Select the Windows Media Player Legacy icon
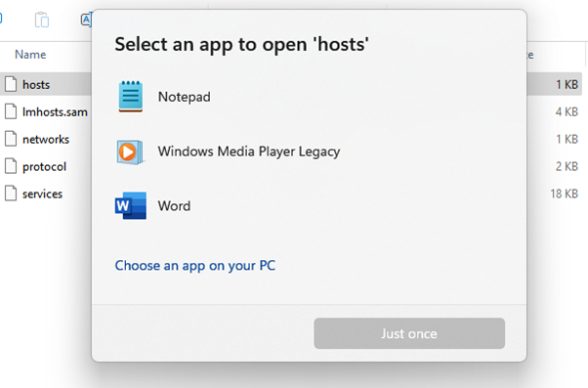 coord(130,151)
